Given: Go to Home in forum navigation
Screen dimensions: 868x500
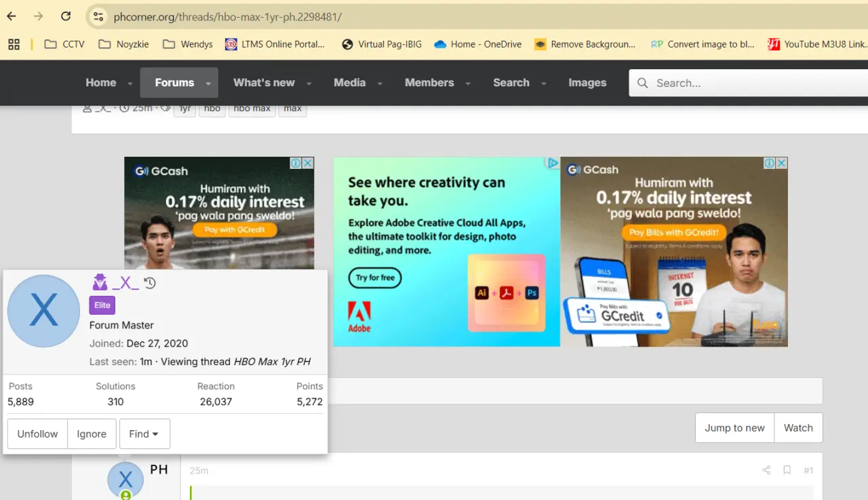Looking at the screenshot, I should coord(101,83).
